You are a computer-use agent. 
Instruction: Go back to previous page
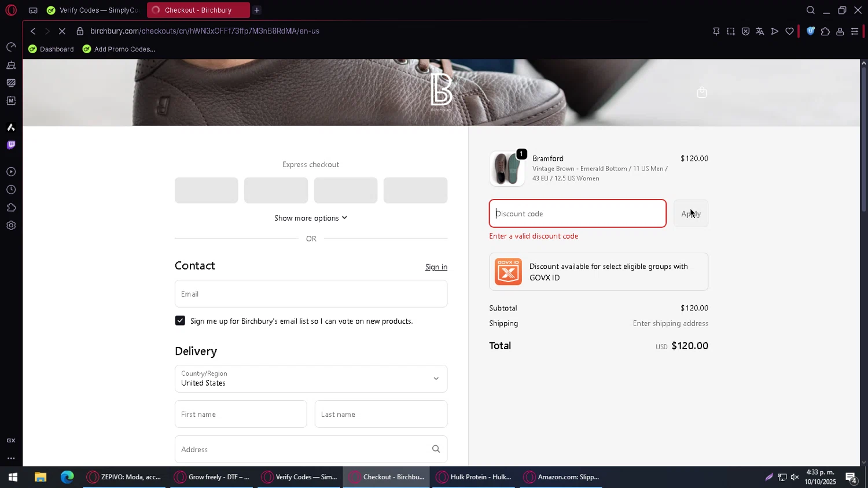(x=33, y=31)
